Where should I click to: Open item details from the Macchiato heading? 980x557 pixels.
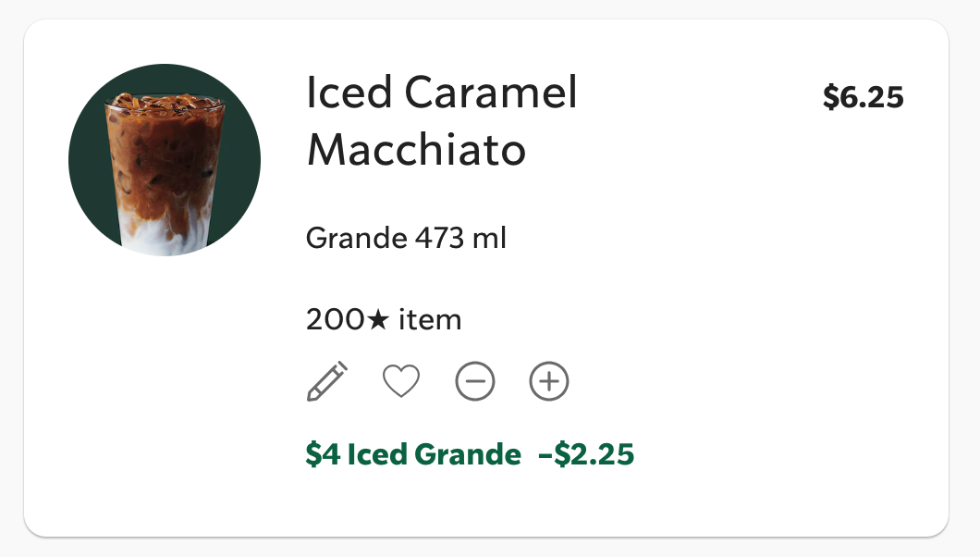[x=416, y=150]
